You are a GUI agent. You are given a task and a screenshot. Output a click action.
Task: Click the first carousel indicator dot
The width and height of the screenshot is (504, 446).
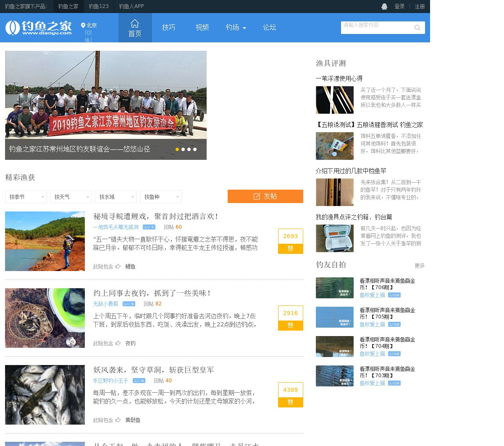click(x=177, y=149)
